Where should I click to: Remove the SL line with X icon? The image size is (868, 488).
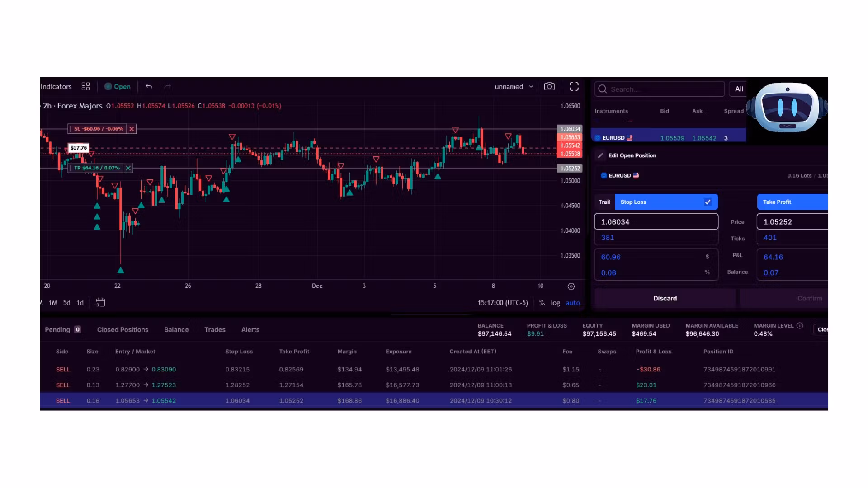click(x=132, y=129)
